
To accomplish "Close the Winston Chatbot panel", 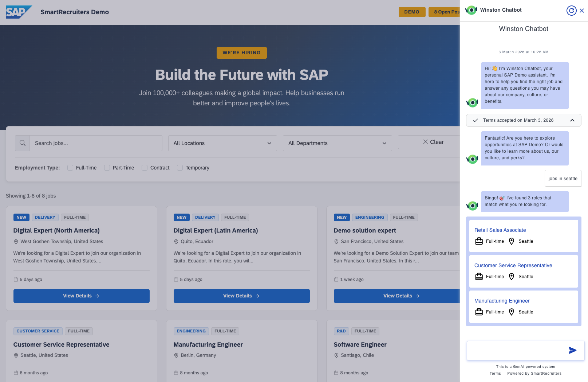I will click(x=582, y=11).
